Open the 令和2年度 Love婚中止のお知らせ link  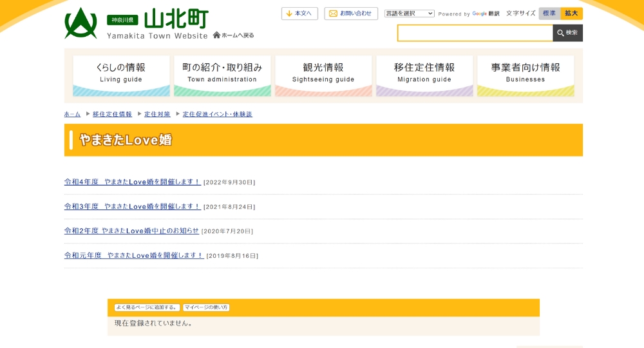(x=131, y=231)
